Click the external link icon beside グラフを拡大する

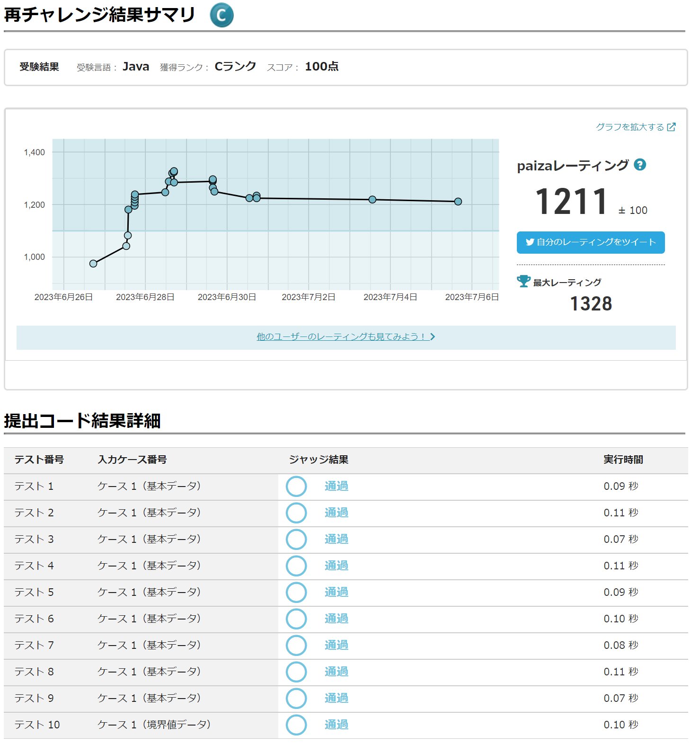point(671,127)
